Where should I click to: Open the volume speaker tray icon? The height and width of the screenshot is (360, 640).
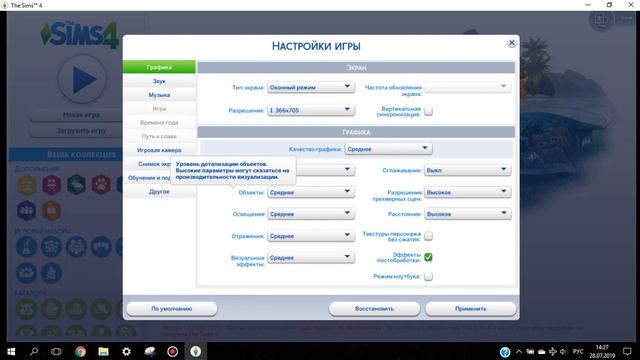[564, 351]
